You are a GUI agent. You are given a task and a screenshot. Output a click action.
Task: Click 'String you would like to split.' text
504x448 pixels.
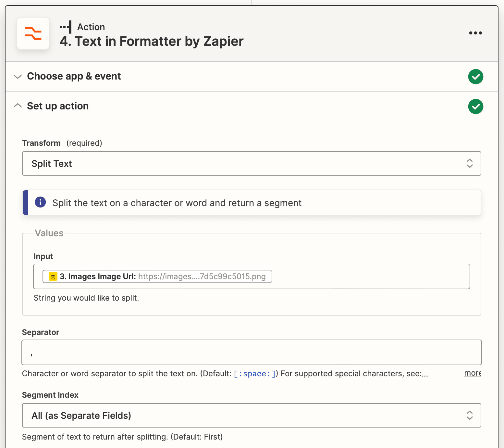86,298
